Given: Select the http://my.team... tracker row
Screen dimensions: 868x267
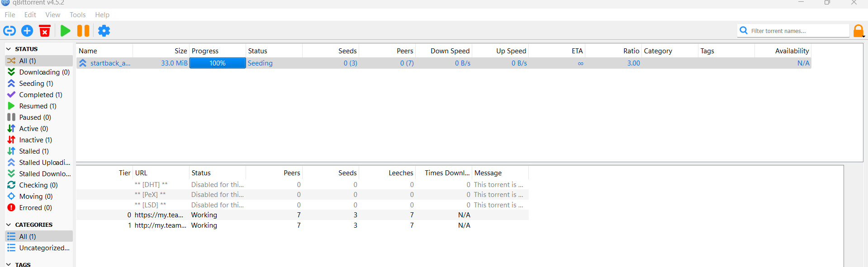Looking at the screenshot, I should pos(302,225).
